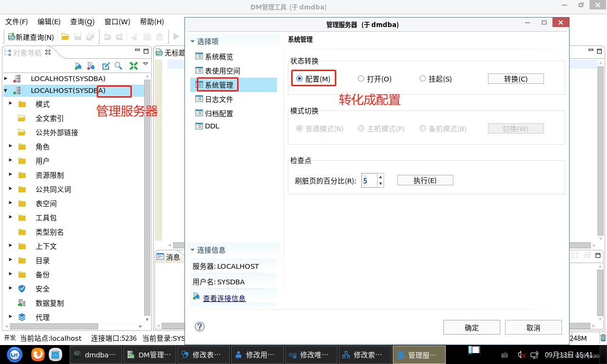Image resolution: width=607 pixels, height=364 pixels.
Task: Select the 配置(M) radio button
Action: 299,79
